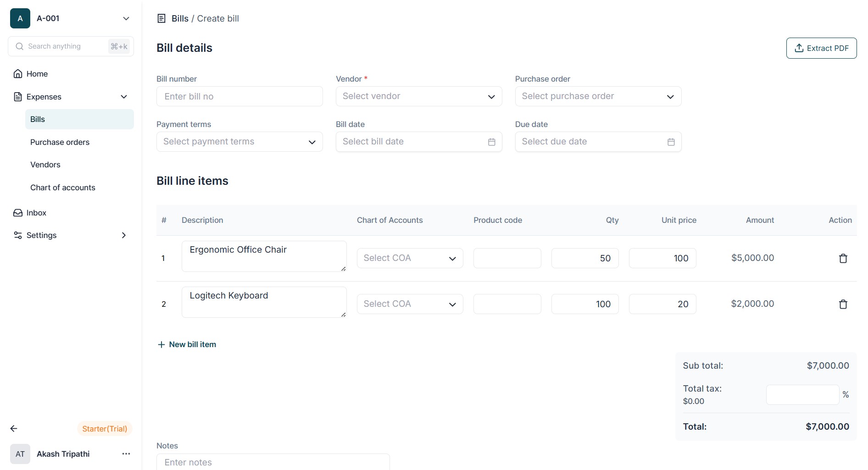Click the Total tax percentage field
This screenshot has height=470, width=868.
[802, 395]
